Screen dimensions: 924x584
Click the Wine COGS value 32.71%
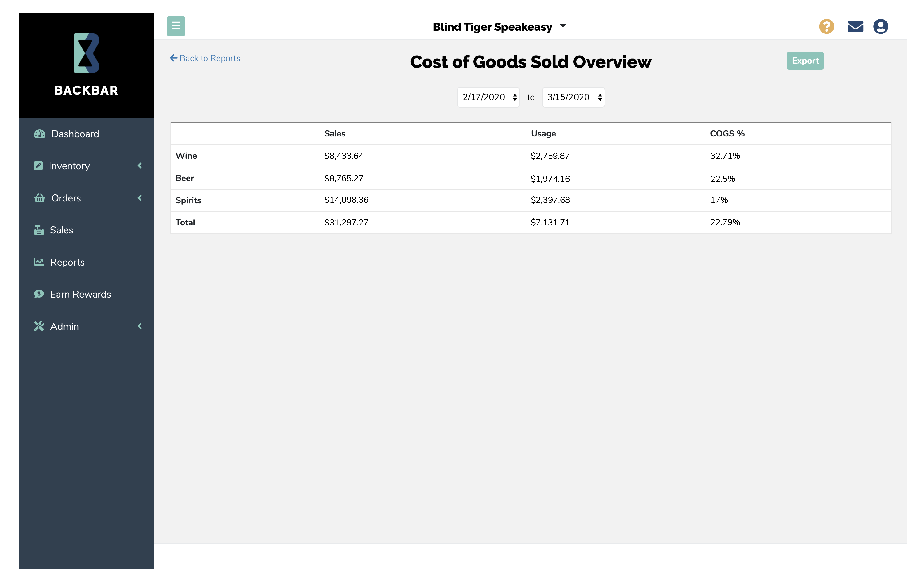click(x=725, y=156)
